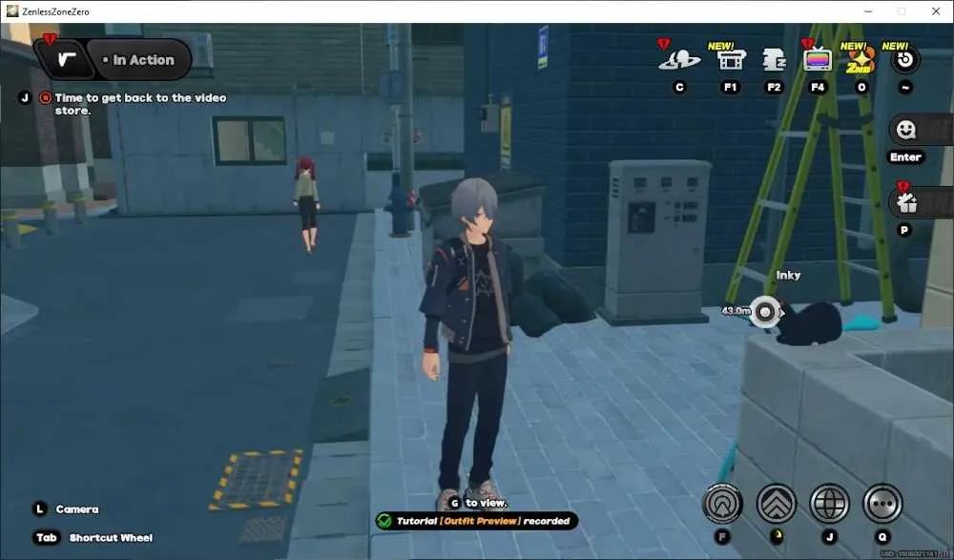Click the gun-shaped icon beside In Action
Screen dimensions: 954x560
pyautogui.click(x=65, y=60)
